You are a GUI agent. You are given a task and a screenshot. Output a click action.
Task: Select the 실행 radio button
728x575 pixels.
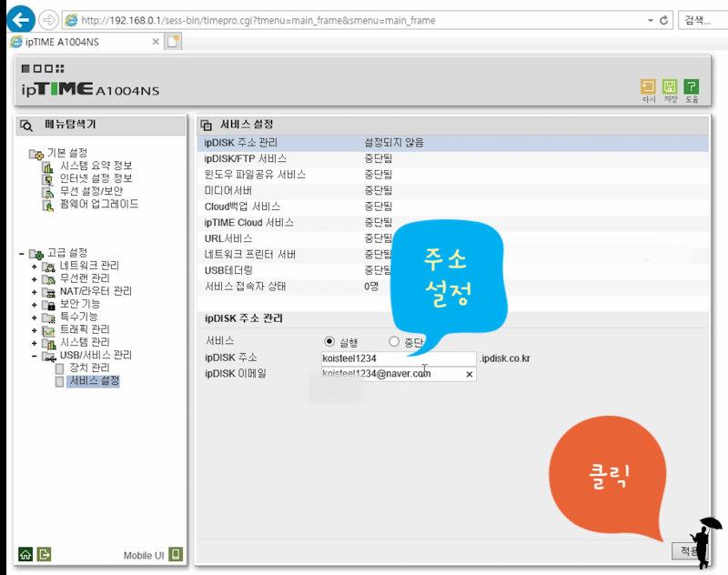pyautogui.click(x=329, y=340)
